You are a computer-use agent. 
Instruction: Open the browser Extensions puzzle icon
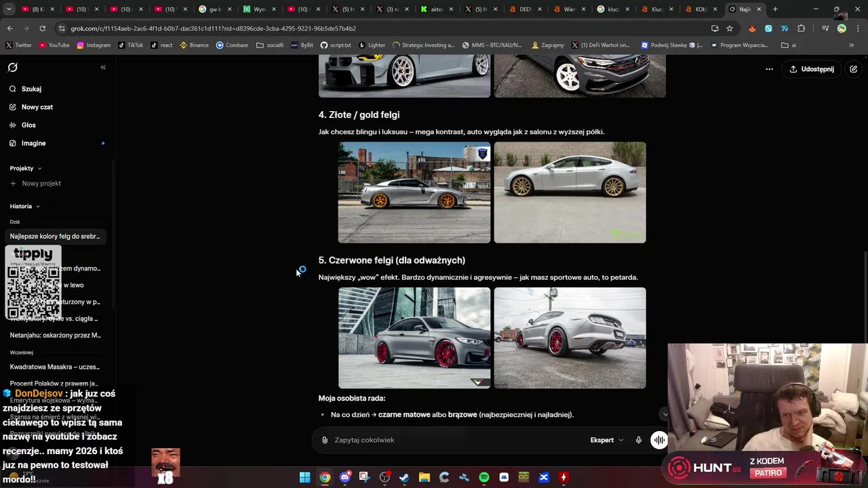pyautogui.click(x=801, y=28)
